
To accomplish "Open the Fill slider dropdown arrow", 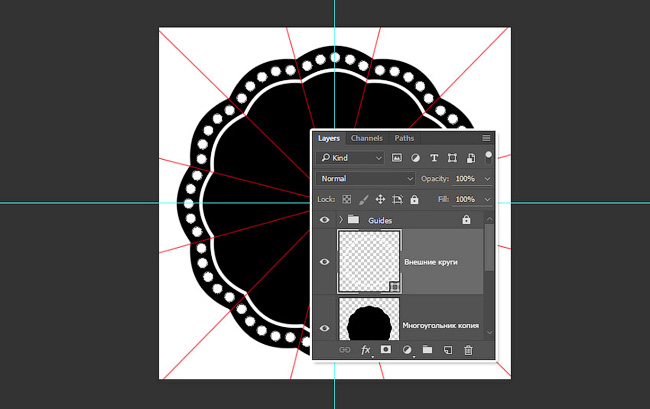I will pos(488,200).
